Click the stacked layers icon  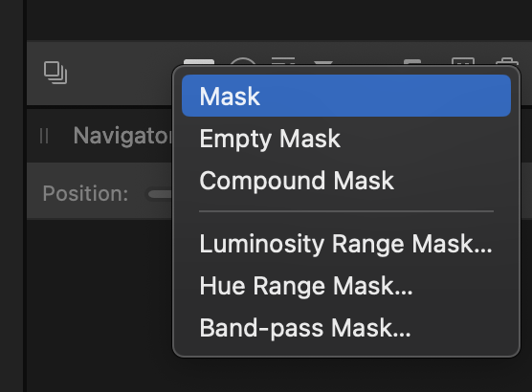click(55, 73)
